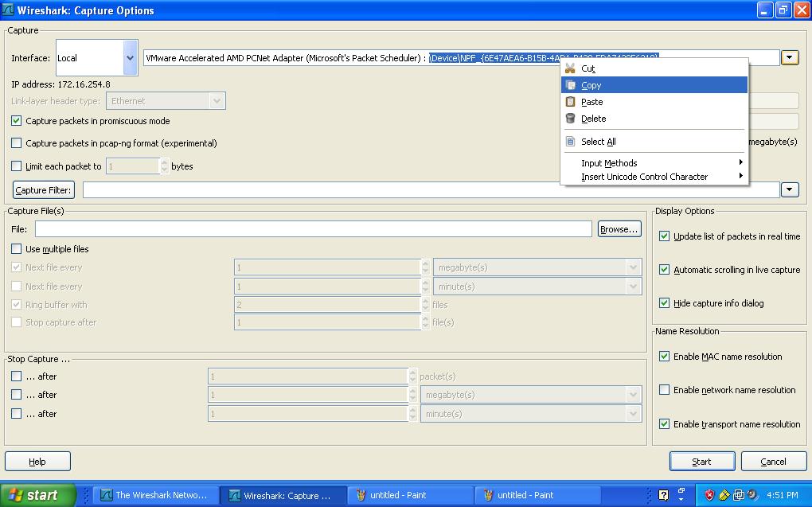Click the yellow tray icon beside red shield
This screenshot has width=812, height=507.
tap(724, 495)
